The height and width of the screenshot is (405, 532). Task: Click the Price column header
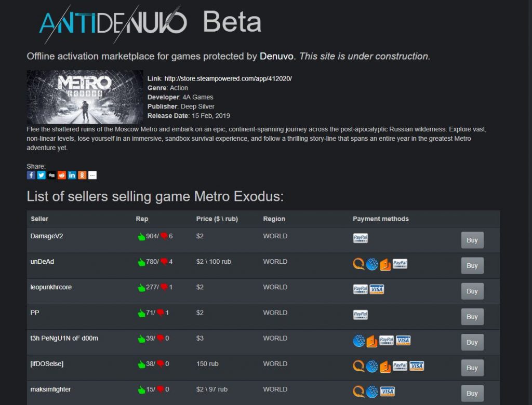[217, 219]
